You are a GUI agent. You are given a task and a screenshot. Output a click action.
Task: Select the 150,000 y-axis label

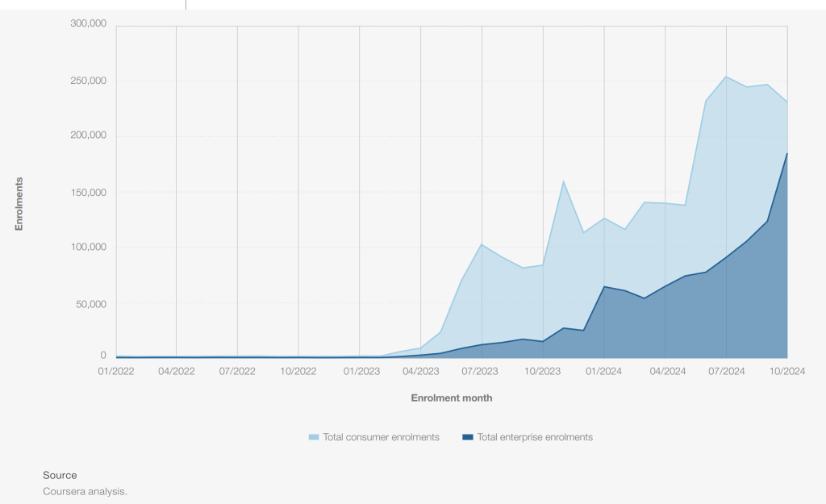pyautogui.click(x=87, y=192)
